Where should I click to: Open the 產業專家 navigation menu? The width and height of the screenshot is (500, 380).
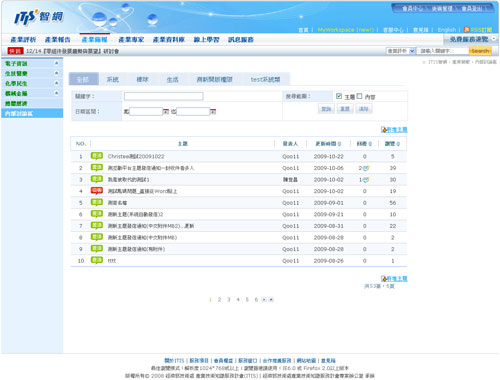point(131,40)
